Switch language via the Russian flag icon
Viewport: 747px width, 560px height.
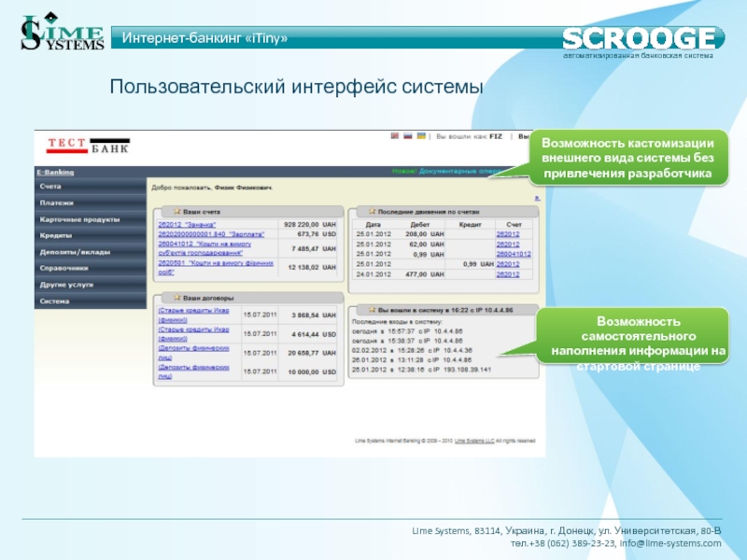pyautogui.click(x=407, y=135)
